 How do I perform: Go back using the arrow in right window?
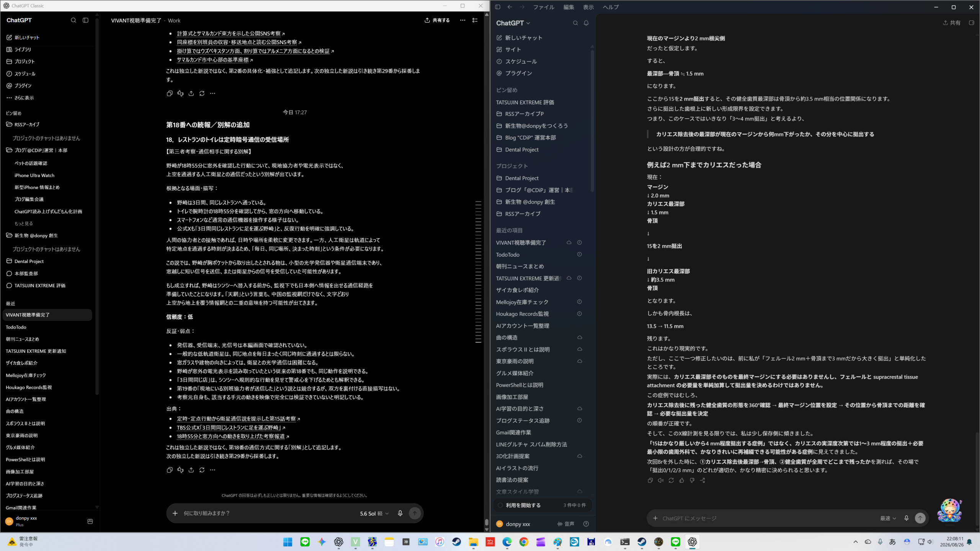coord(510,7)
